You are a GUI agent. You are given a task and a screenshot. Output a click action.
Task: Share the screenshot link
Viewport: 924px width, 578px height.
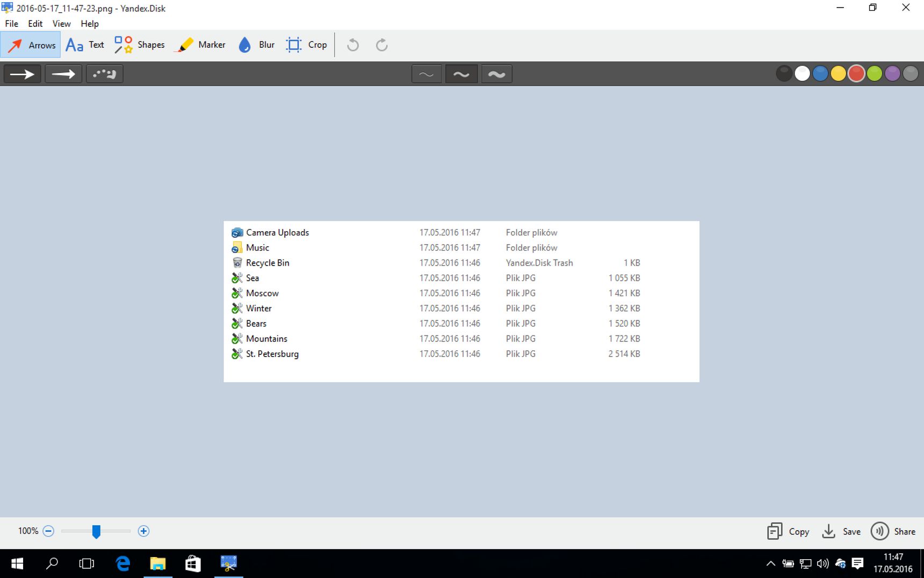[x=893, y=531]
